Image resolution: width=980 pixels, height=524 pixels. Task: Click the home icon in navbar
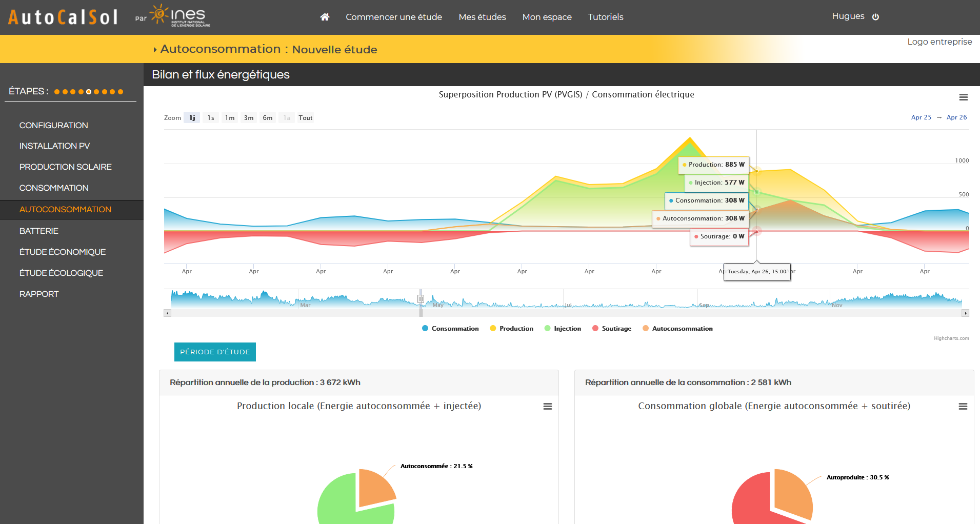coord(325,17)
